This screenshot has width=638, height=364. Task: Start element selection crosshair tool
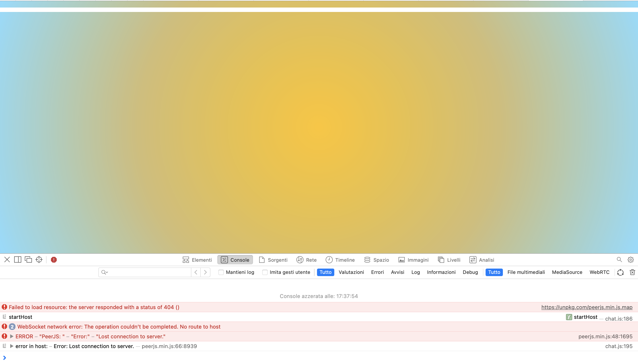click(39, 260)
